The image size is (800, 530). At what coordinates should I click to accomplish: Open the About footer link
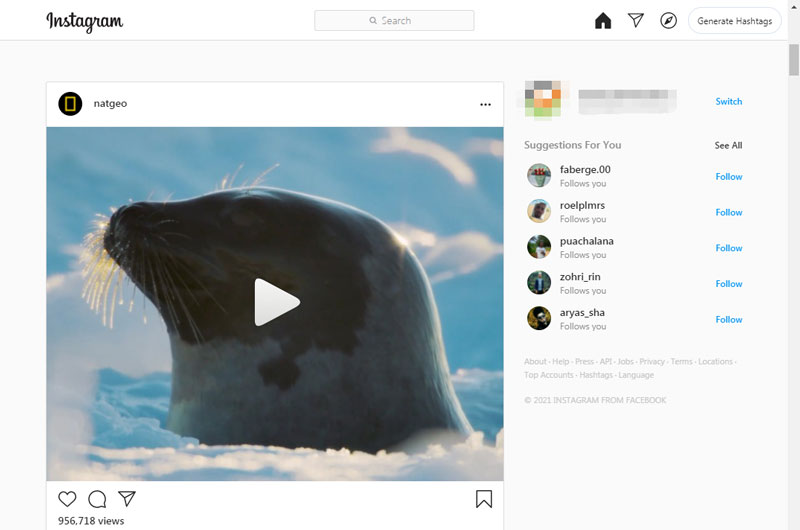point(535,361)
